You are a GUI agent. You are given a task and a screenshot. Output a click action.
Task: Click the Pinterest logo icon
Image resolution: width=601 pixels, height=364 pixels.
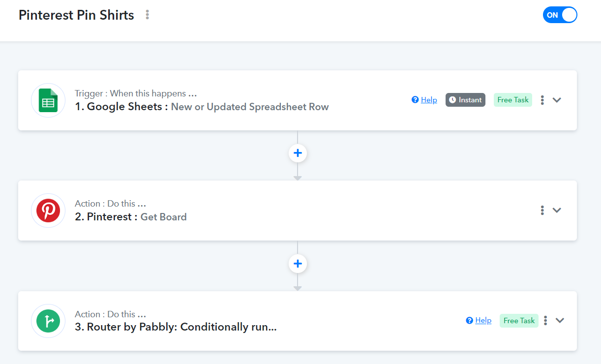click(x=48, y=211)
